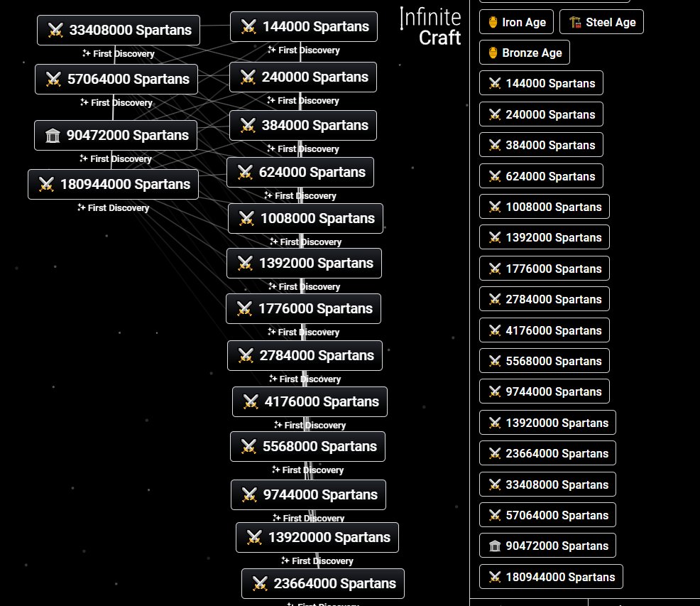The image size is (700, 606).
Task: Click First Discovery label under 13920000 Spartans
Action: click(317, 561)
